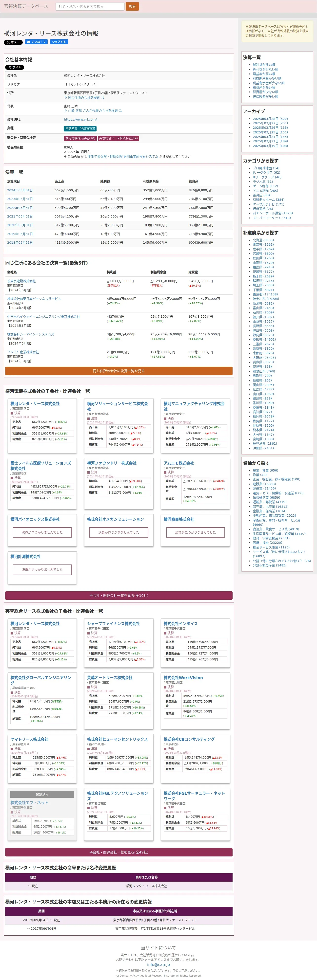Click the Facebook シェアする button

[x=59, y=42]
